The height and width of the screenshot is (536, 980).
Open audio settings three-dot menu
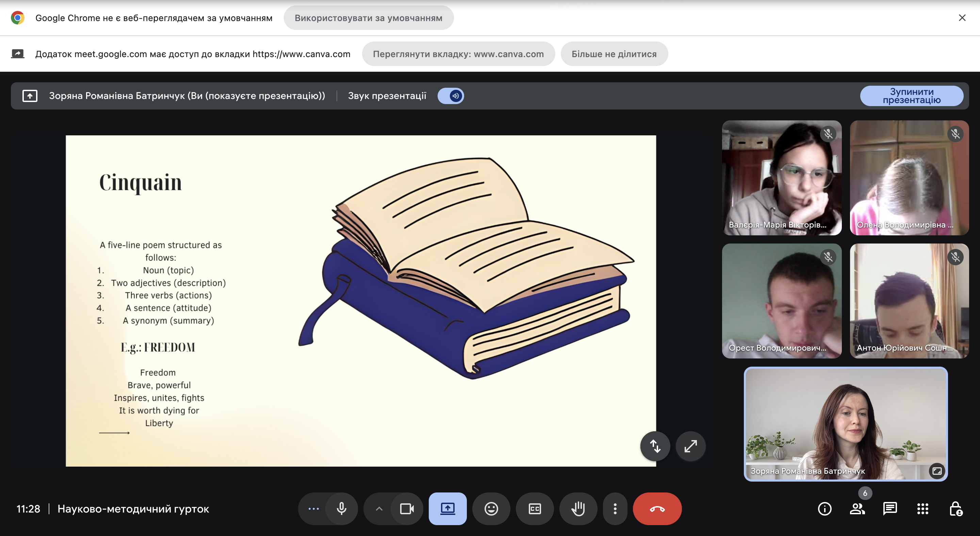tap(313, 509)
